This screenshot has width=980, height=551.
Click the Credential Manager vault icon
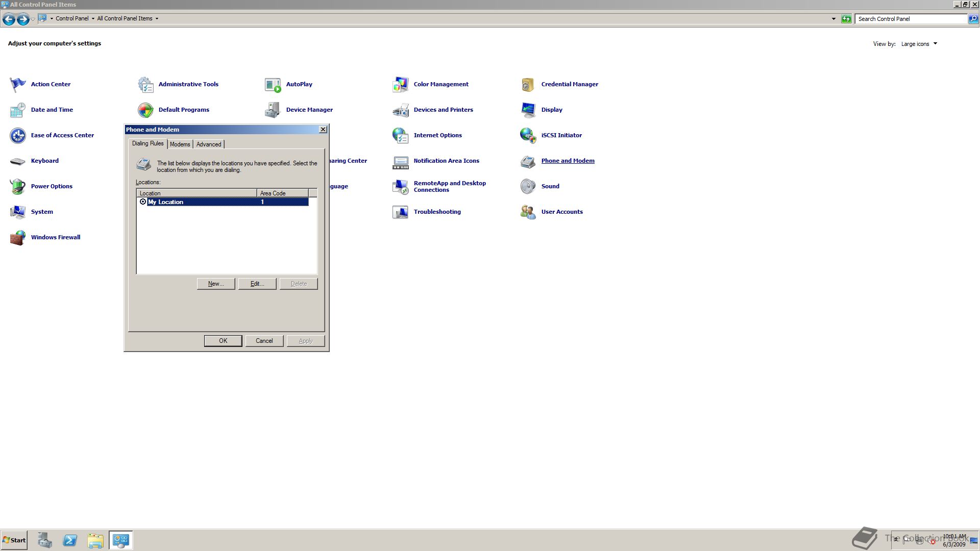(x=528, y=84)
